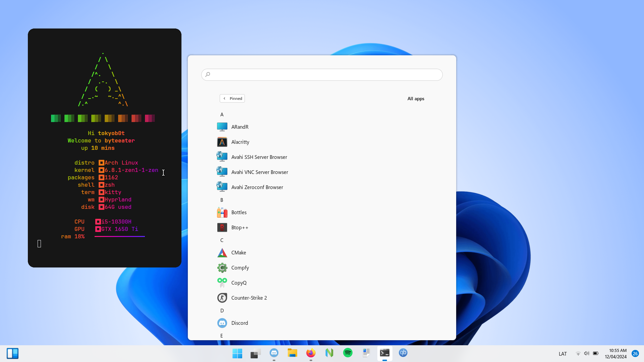Launch Alacritty terminal from the list
Screen dimensions: 644x362
(240, 142)
